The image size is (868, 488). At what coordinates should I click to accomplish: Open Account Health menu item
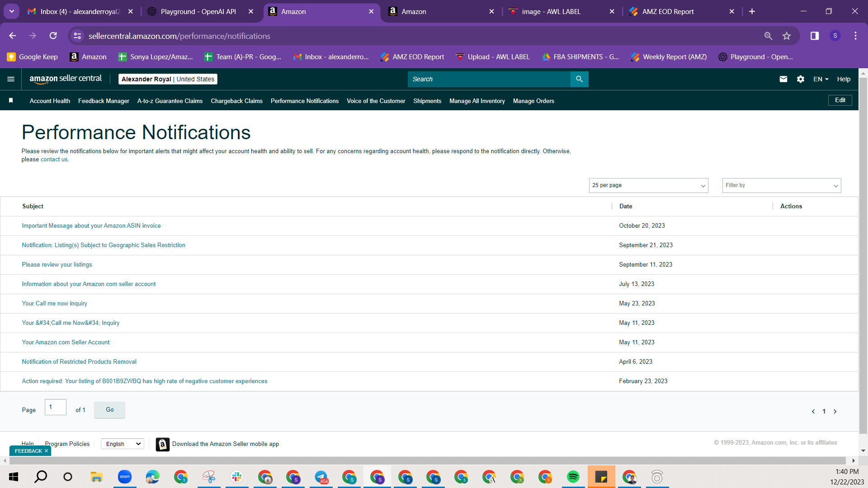click(x=50, y=101)
